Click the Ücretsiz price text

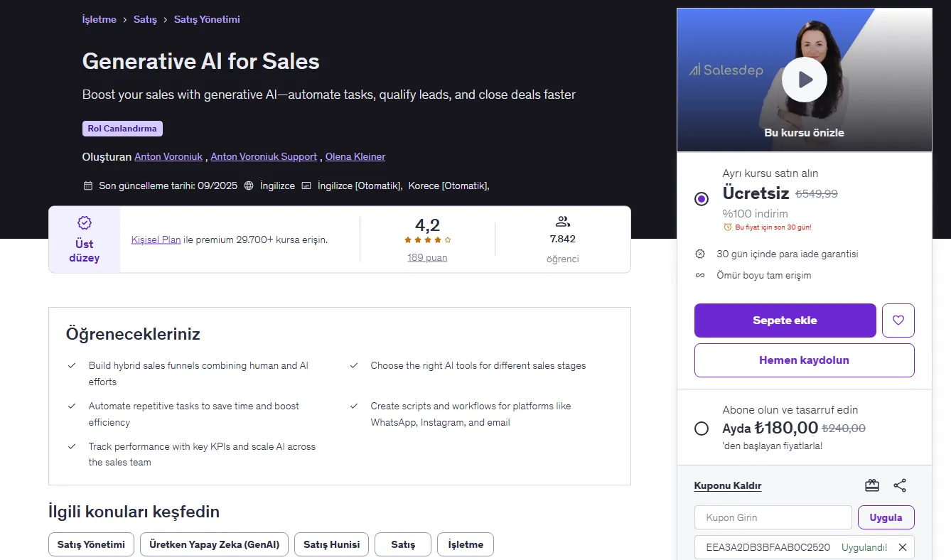[x=756, y=193]
